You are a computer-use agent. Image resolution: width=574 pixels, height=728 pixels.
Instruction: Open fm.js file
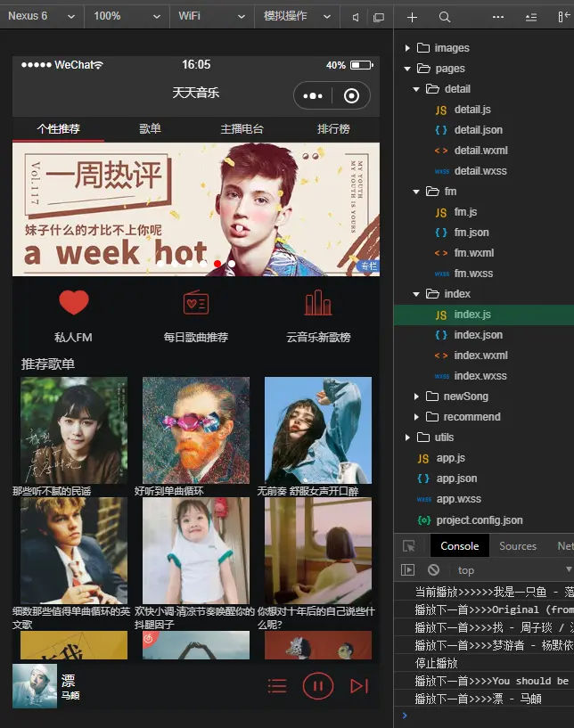point(465,212)
